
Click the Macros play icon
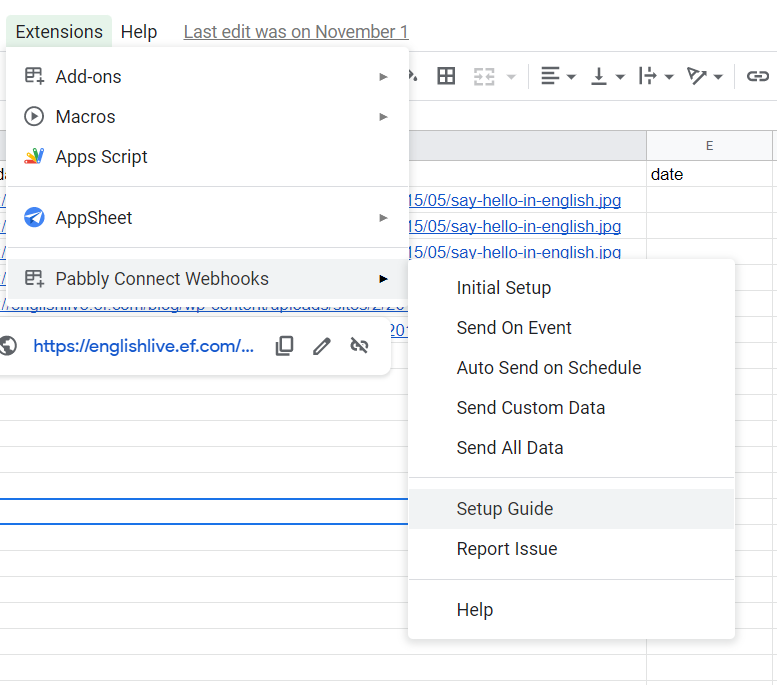click(34, 116)
